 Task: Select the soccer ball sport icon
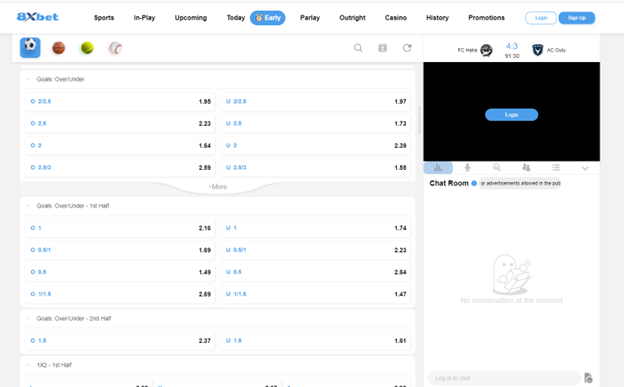(30, 47)
